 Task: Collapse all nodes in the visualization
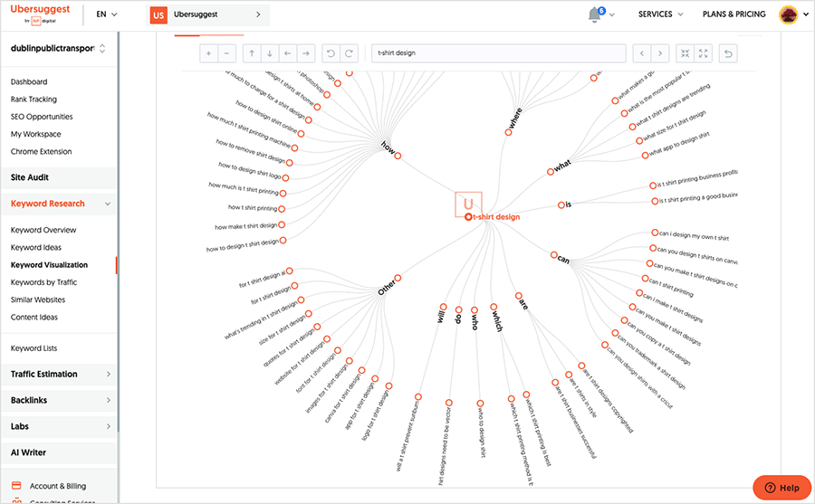[686, 53]
